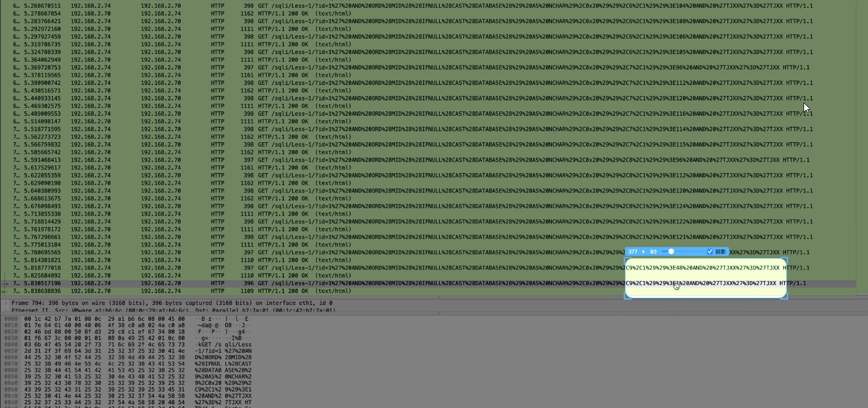Click the 93 height value in capture toolbar
Image resolution: width=868 pixels, height=408 pixels.
(653, 251)
